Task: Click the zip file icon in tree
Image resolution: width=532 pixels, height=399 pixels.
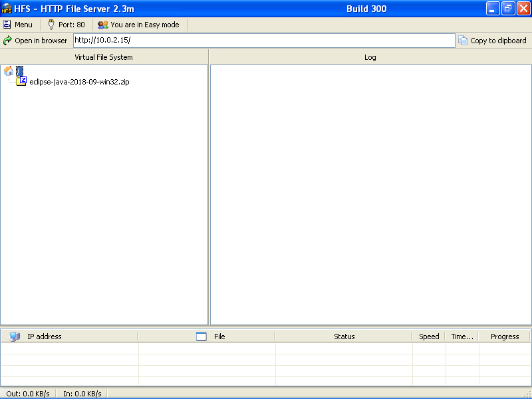Action: tap(22, 81)
